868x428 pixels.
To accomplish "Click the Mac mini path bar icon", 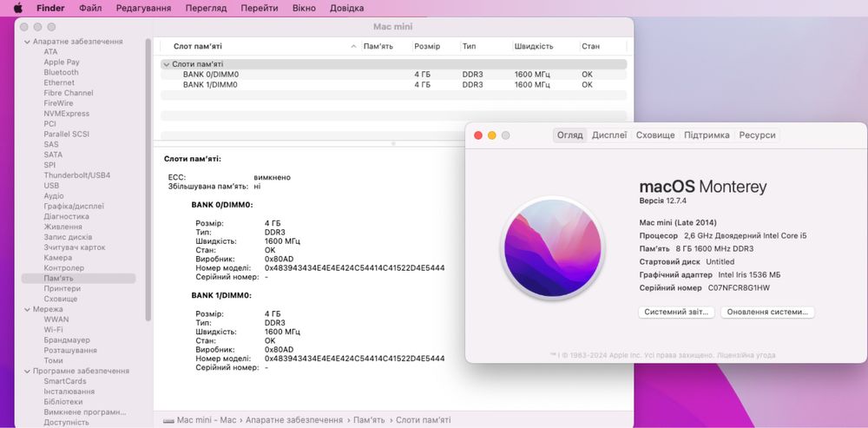I will point(168,420).
